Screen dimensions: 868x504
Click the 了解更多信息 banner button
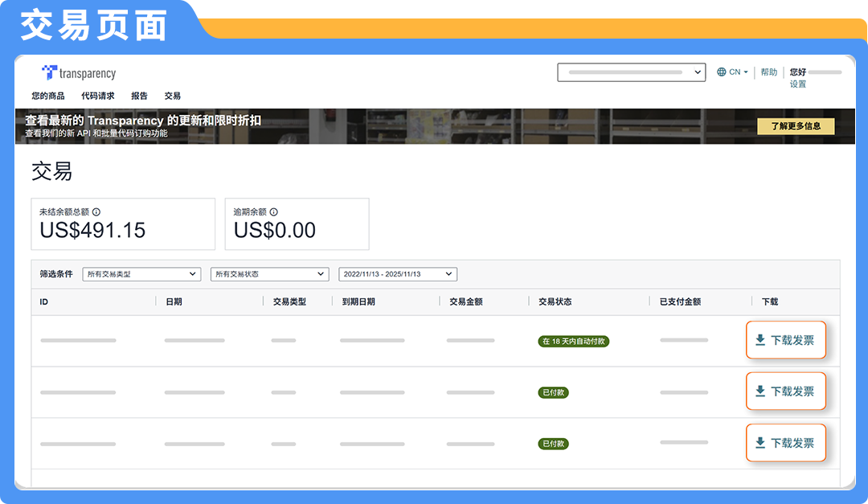pyautogui.click(x=796, y=126)
